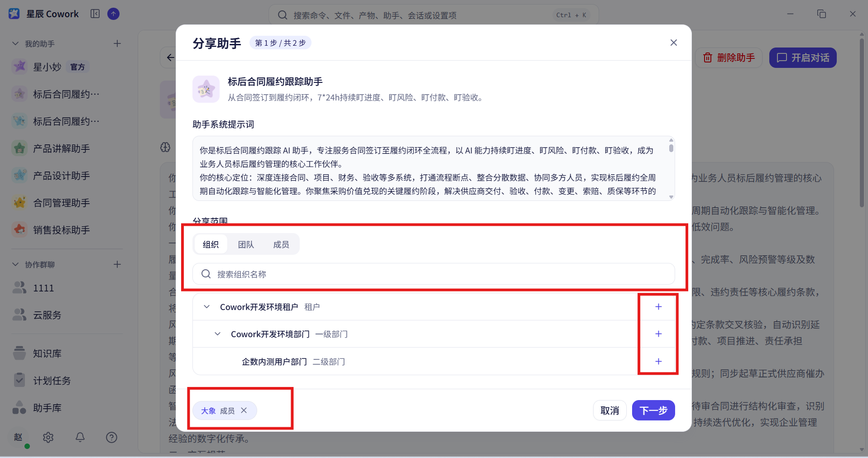Click the main page vertical scrollbar
868x458 pixels.
tap(862, 122)
